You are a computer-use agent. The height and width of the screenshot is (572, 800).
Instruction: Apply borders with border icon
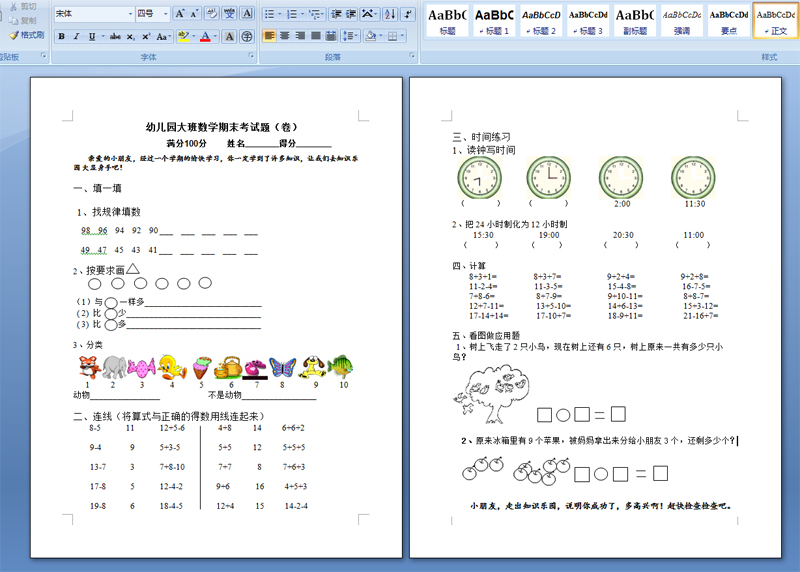392,36
